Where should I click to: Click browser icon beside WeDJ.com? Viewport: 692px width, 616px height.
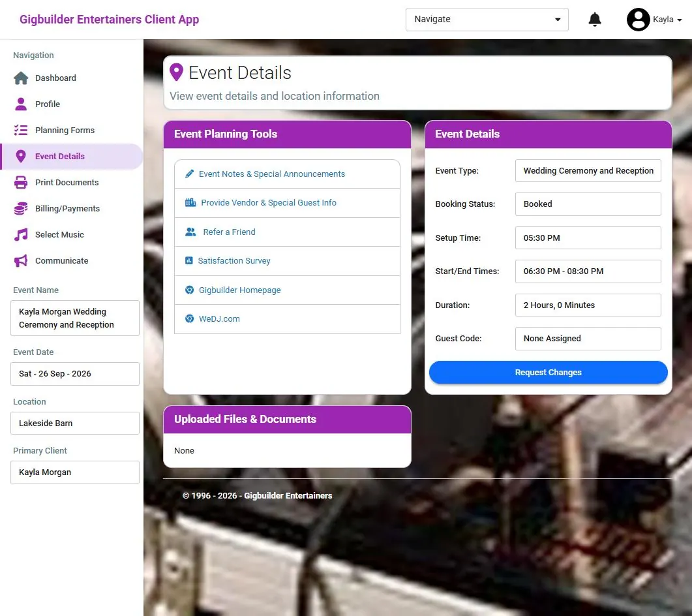click(x=189, y=319)
